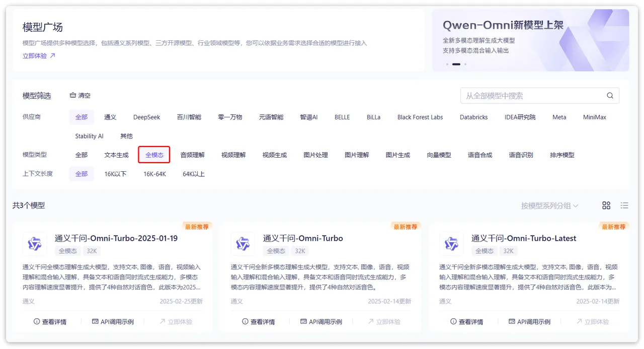
Task: Open the 通义千问-Omni-Turbo-2025-01-19 title
Action: point(116,238)
